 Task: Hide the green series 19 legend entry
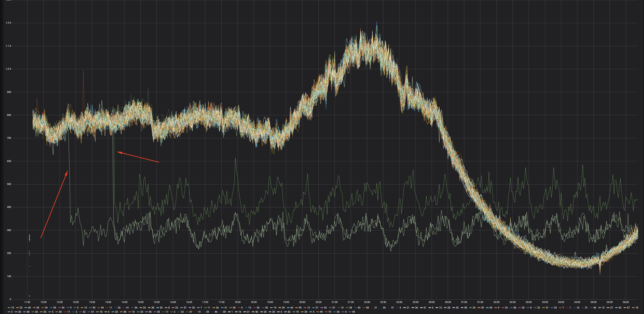point(297,312)
